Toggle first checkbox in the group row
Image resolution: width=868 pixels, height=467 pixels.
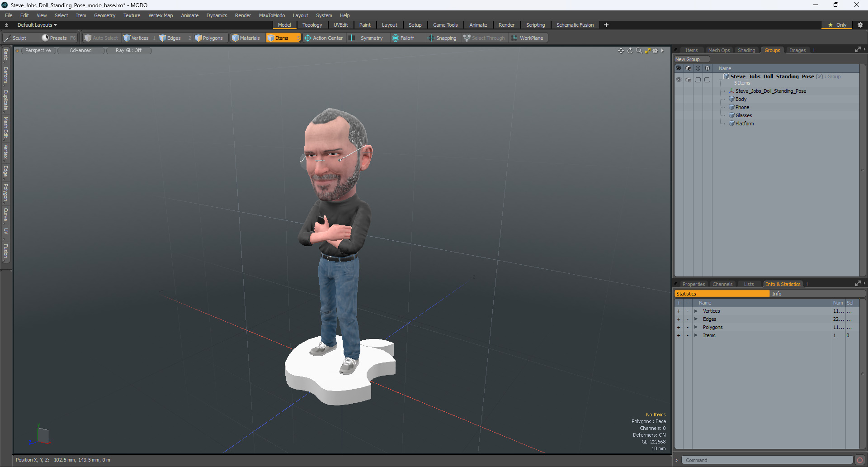click(698, 80)
